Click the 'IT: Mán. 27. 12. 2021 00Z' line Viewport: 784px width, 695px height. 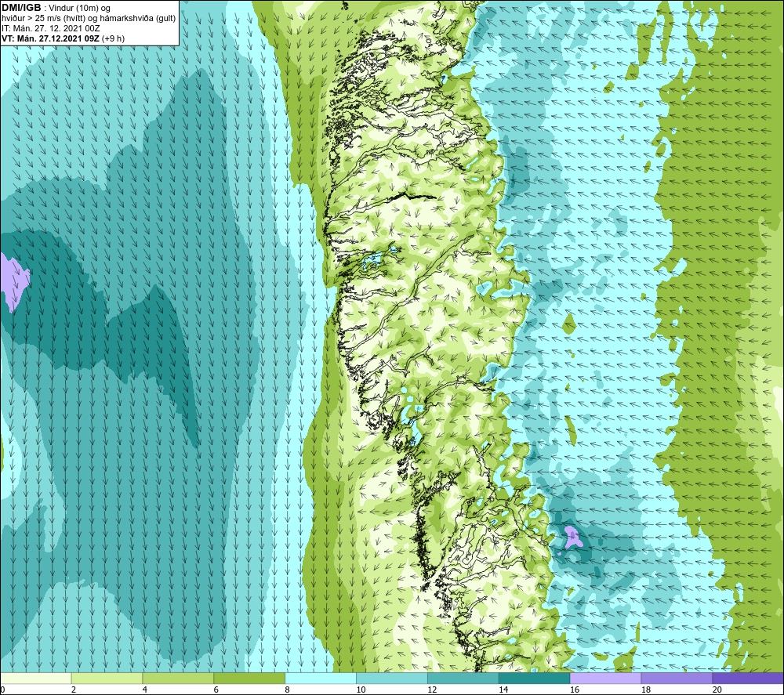[x=50, y=28]
